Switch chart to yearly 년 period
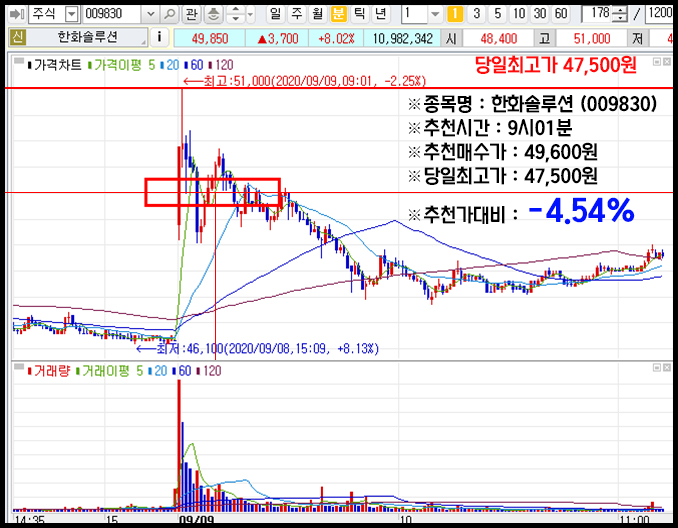This screenshot has height=528, width=678. point(381,14)
